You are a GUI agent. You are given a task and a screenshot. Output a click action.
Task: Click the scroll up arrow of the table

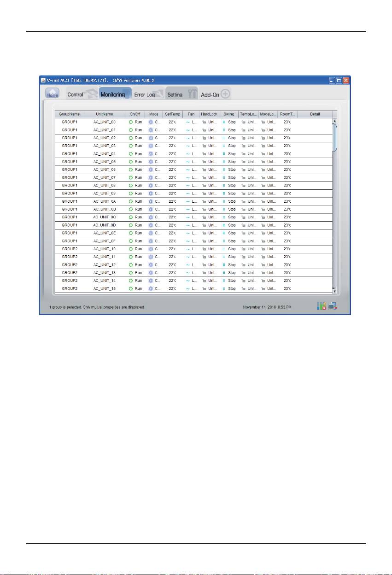click(x=335, y=121)
